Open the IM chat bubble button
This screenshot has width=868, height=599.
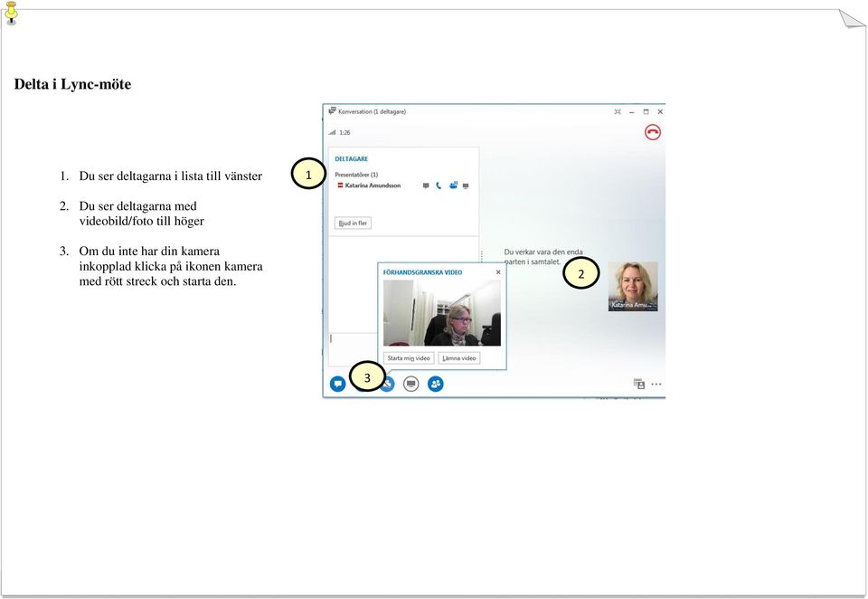pos(337,384)
